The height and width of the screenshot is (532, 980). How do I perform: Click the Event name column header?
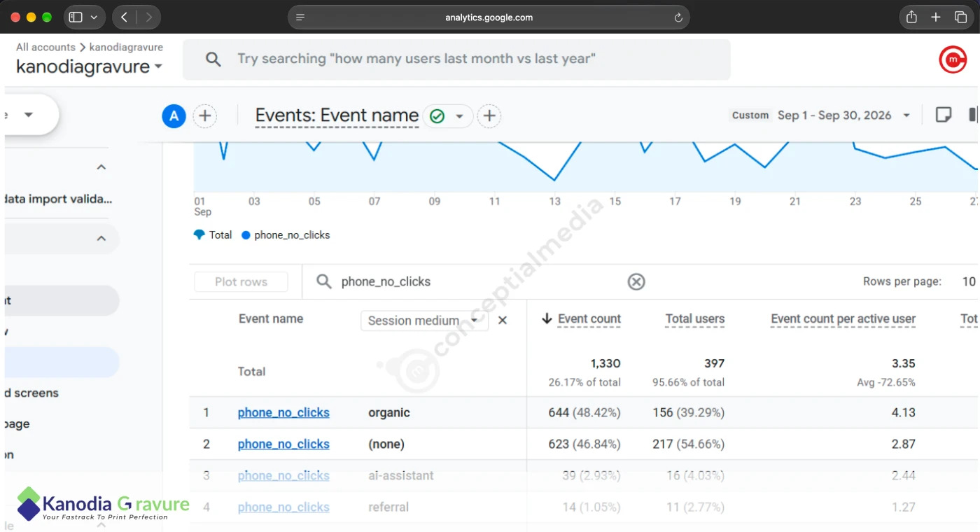[271, 318]
